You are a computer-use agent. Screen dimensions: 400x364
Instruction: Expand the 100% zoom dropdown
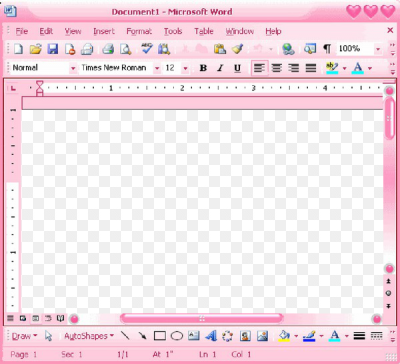point(378,49)
